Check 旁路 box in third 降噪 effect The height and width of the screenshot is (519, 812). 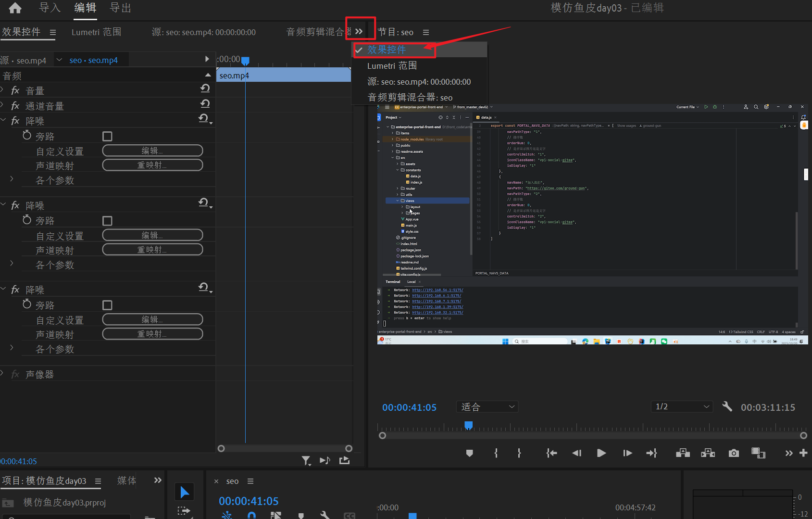107,305
